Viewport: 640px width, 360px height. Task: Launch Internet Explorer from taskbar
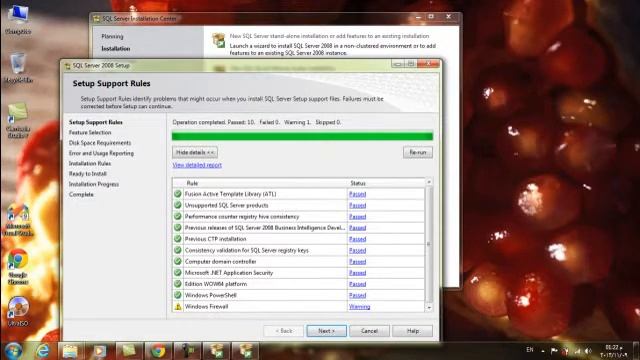pos(42,351)
